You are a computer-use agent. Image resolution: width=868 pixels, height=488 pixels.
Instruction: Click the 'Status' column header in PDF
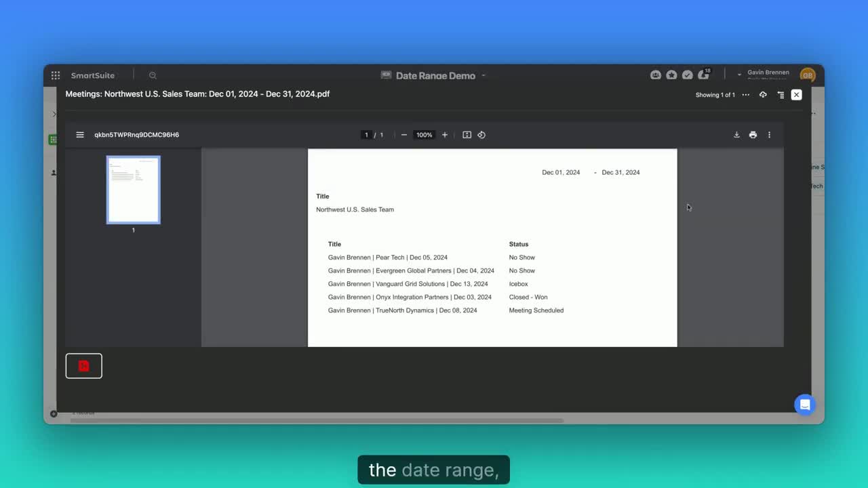pos(519,244)
